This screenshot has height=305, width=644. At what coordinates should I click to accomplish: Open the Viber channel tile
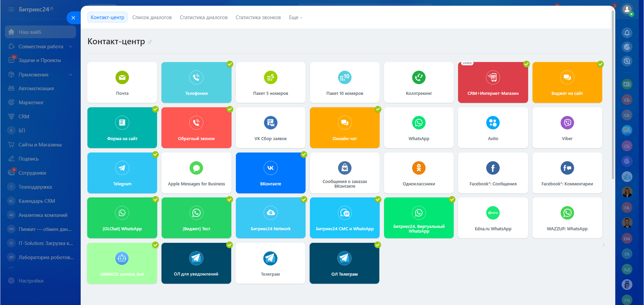coord(567,128)
